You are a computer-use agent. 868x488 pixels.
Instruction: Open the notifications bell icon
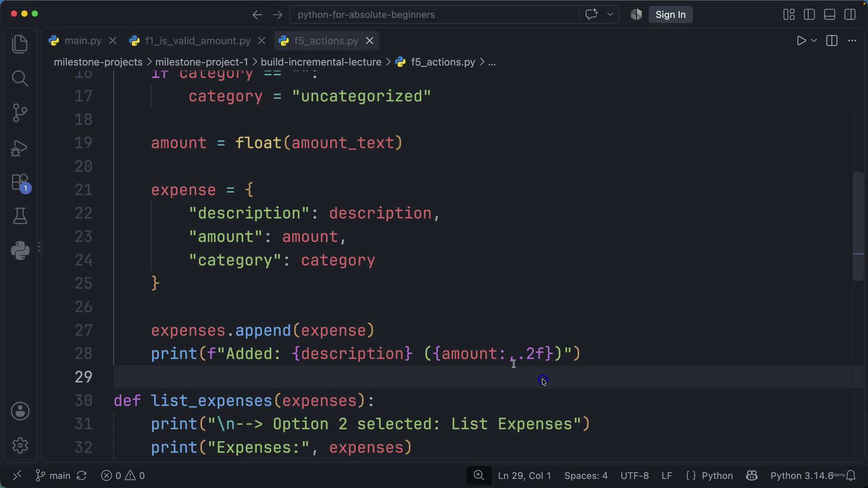(x=851, y=476)
